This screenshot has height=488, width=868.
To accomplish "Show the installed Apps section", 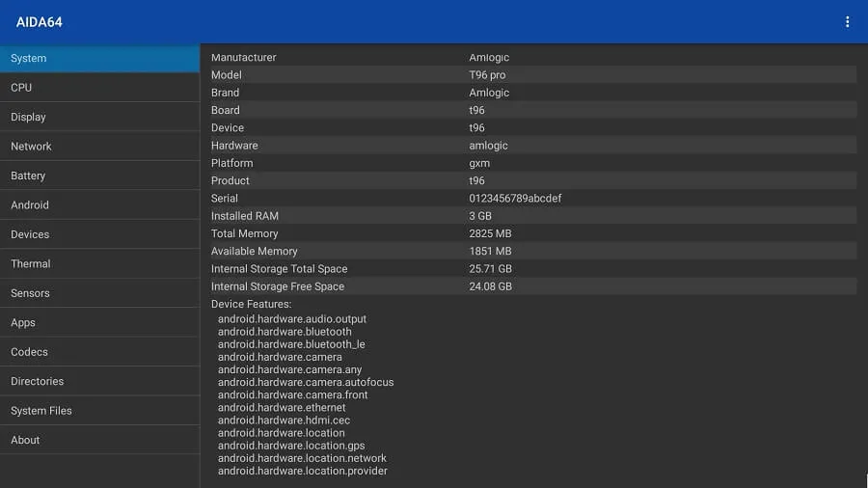I will [x=99, y=323].
